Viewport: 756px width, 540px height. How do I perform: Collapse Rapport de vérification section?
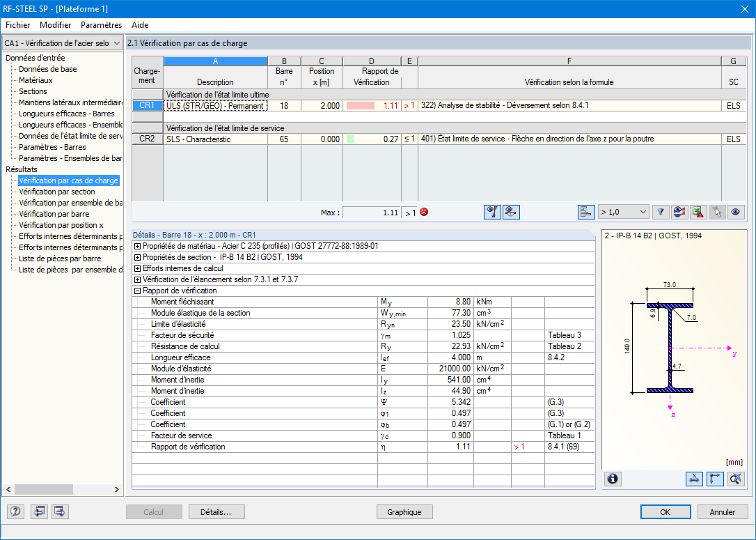137,291
